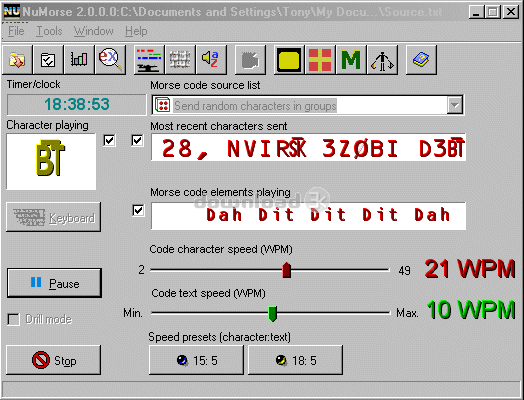The image size is (524, 400).
Task: Open the blue help book icon
Action: [x=421, y=60]
